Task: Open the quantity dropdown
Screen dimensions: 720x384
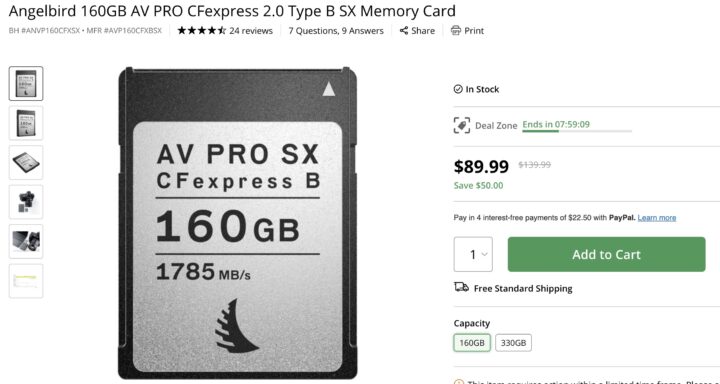Action: click(x=473, y=254)
